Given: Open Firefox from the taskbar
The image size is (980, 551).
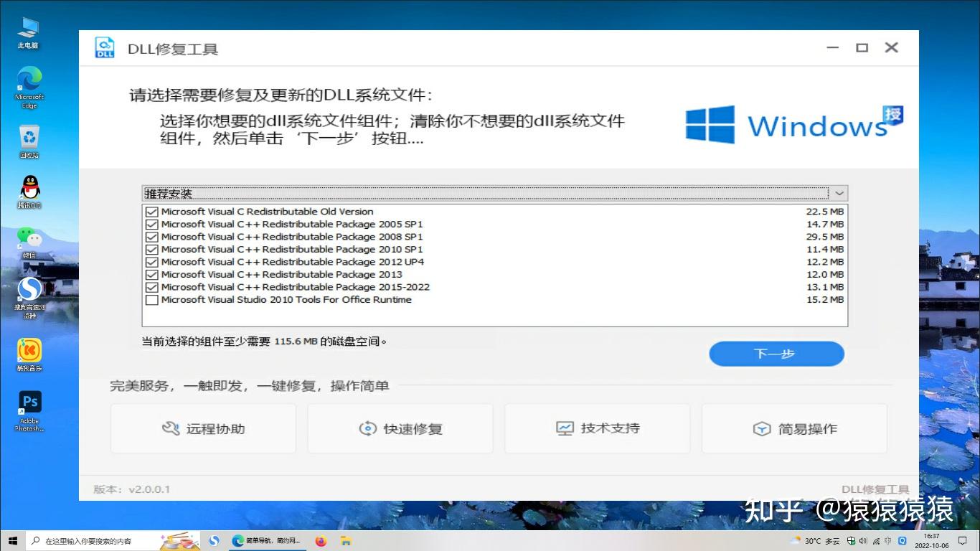Looking at the screenshot, I should pos(321,541).
